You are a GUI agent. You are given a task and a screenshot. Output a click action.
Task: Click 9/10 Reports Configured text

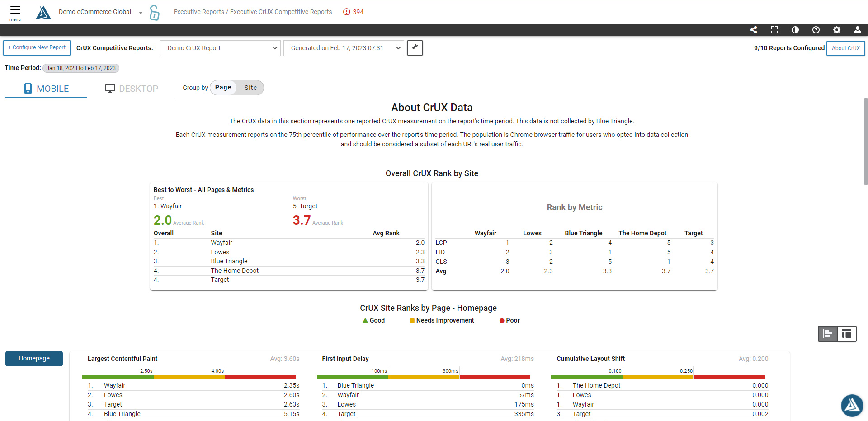click(x=789, y=48)
